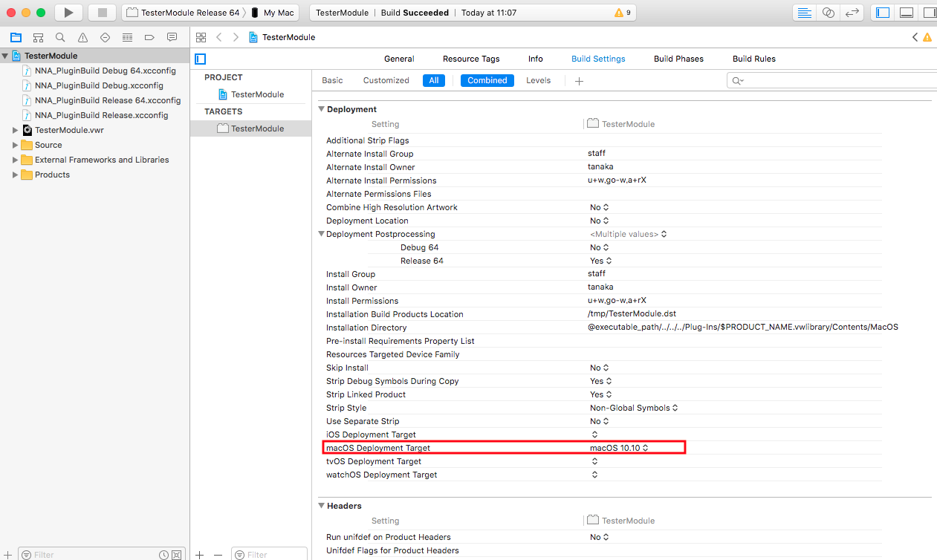Hide the Navigator panel
This screenshot has width=937, height=560.
883,13
